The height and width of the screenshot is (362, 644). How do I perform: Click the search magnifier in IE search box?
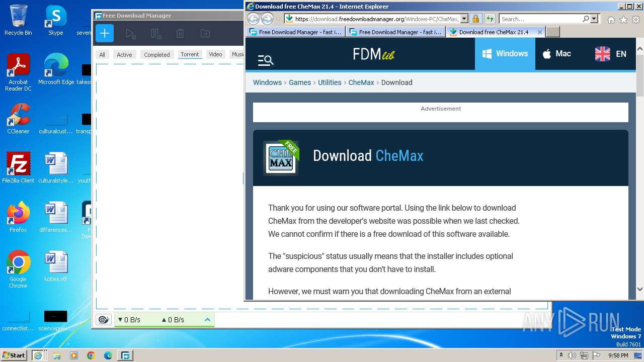[x=586, y=19]
